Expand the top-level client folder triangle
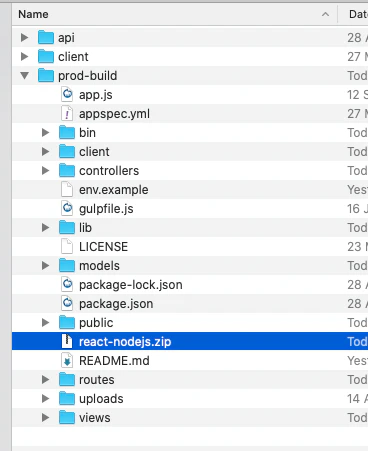Viewport: 368px width, 451px height. coord(24,56)
